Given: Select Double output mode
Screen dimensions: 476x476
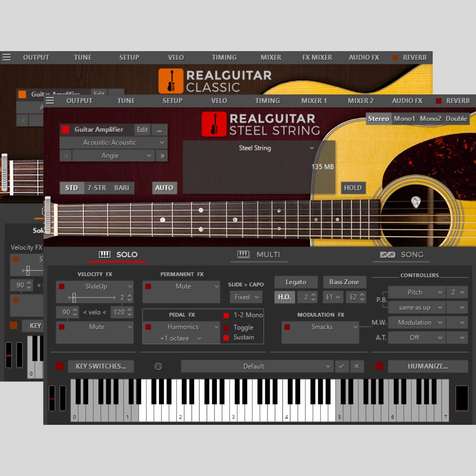Looking at the screenshot, I should [456, 119].
